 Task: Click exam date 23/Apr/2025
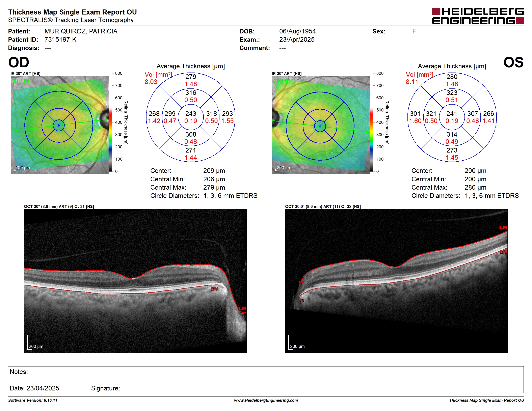297,40
